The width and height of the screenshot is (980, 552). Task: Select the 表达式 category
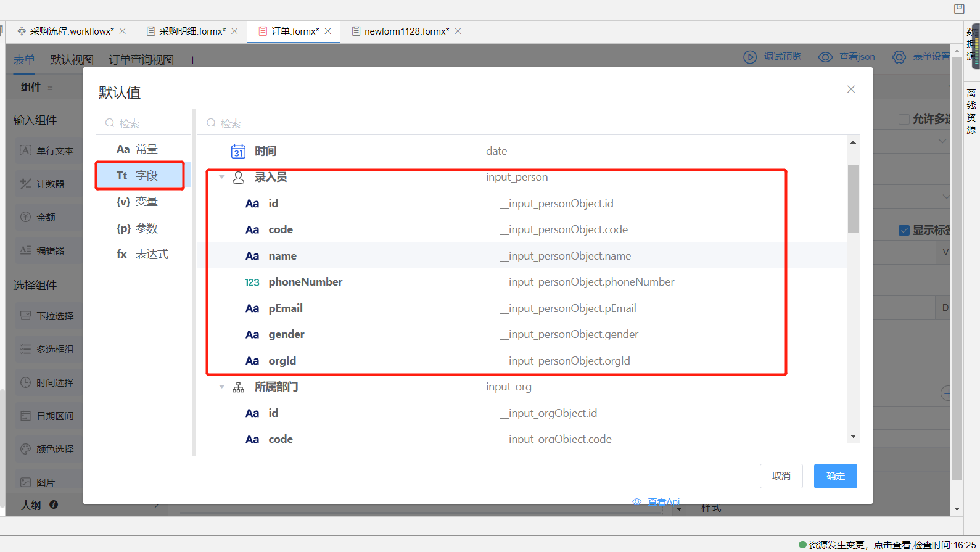point(142,254)
